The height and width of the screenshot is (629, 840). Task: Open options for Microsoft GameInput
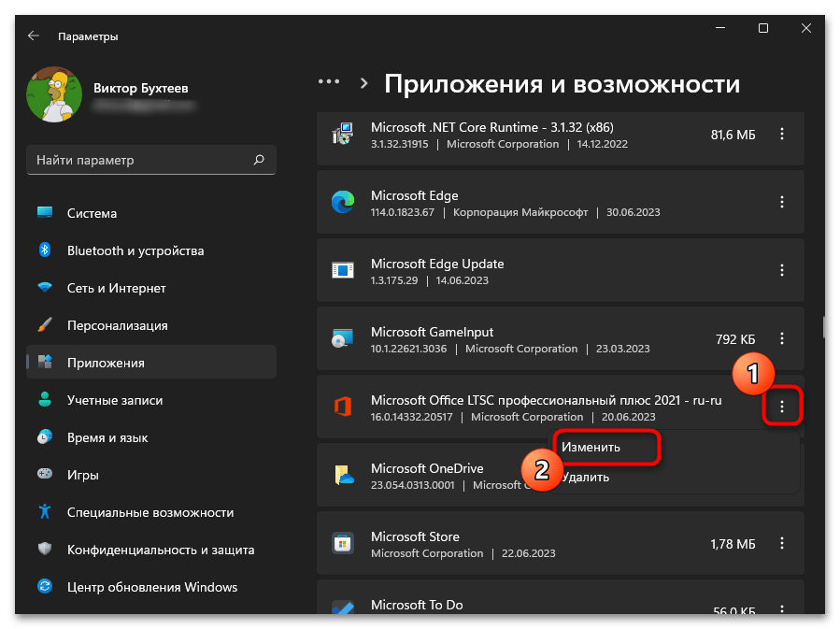pos(782,338)
